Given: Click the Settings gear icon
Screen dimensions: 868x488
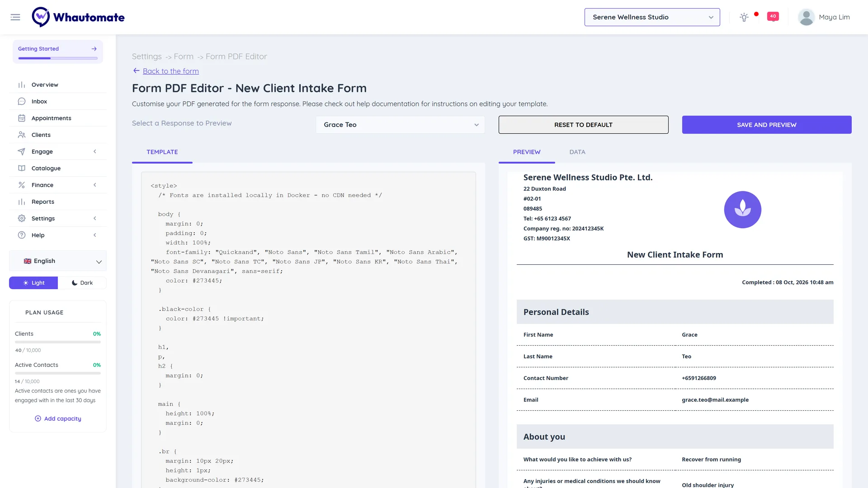Looking at the screenshot, I should click(22, 219).
